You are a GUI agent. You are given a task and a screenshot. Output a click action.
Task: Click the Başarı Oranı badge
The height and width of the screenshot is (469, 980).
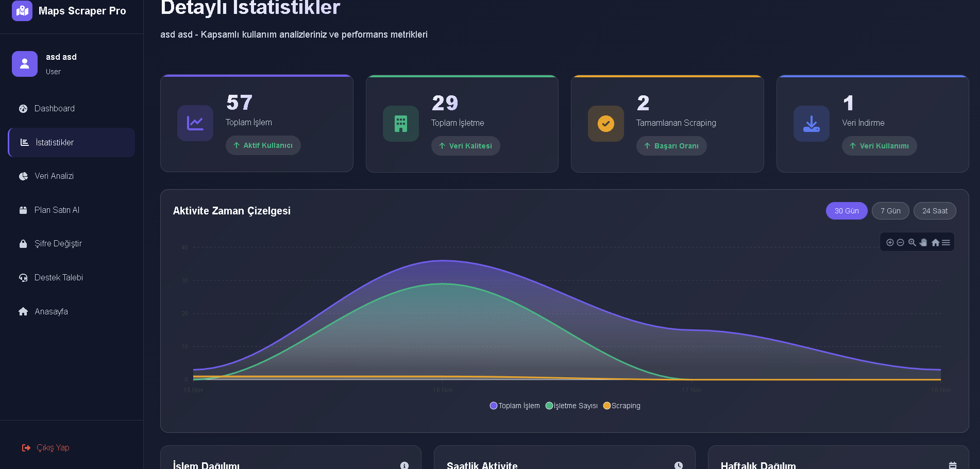(x=671, y=146)
